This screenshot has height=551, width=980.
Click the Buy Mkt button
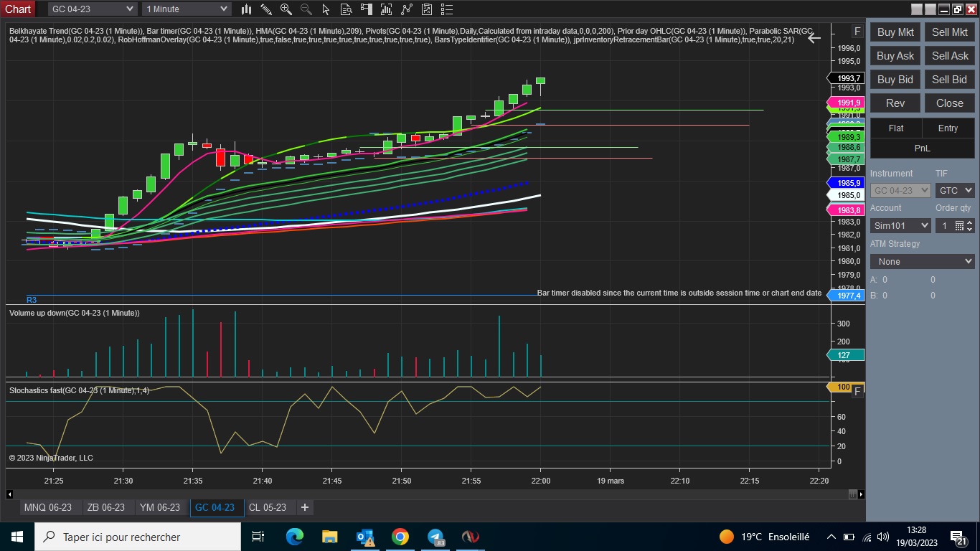tap(895, 32)
